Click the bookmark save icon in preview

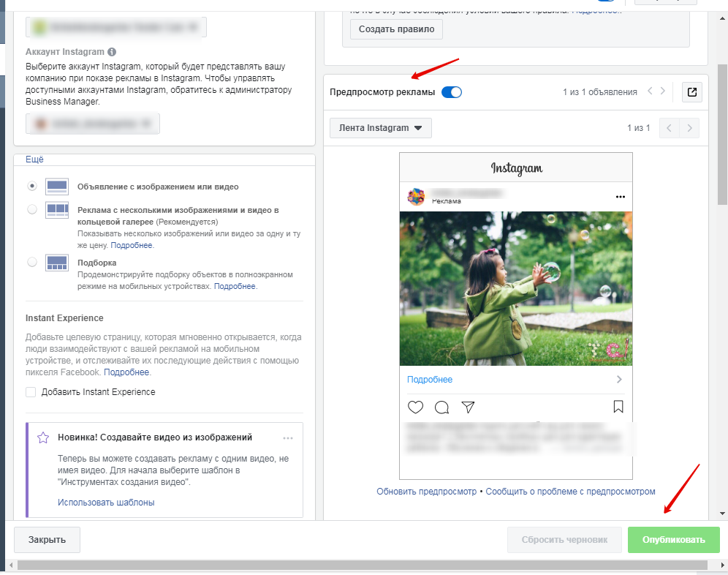pyautogui.click(x=618, y=407)
